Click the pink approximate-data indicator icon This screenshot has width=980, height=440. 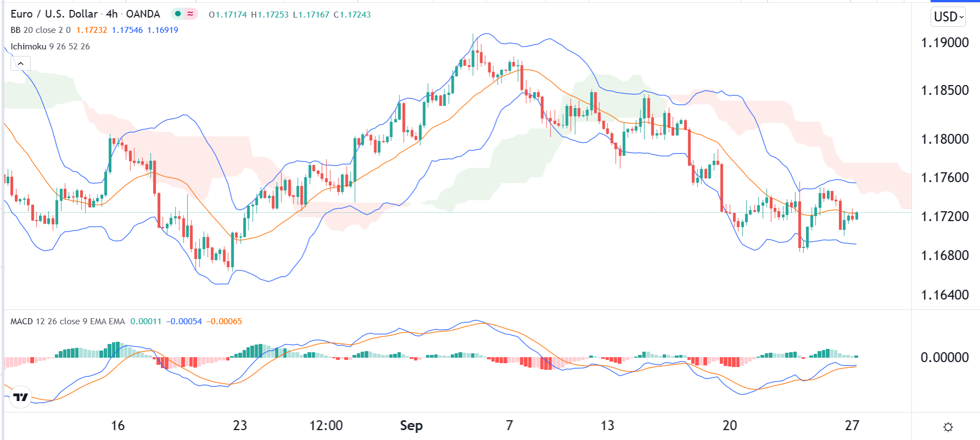(190, 14)
